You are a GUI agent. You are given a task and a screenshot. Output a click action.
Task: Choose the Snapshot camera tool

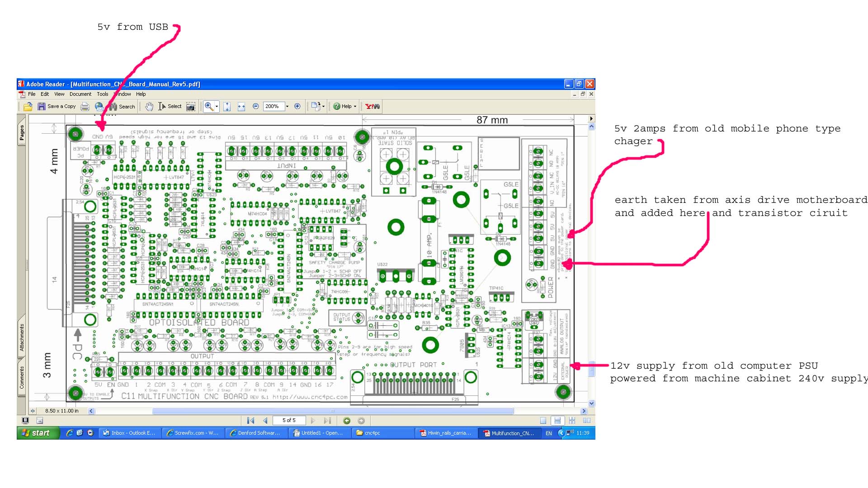coord(191,107)
